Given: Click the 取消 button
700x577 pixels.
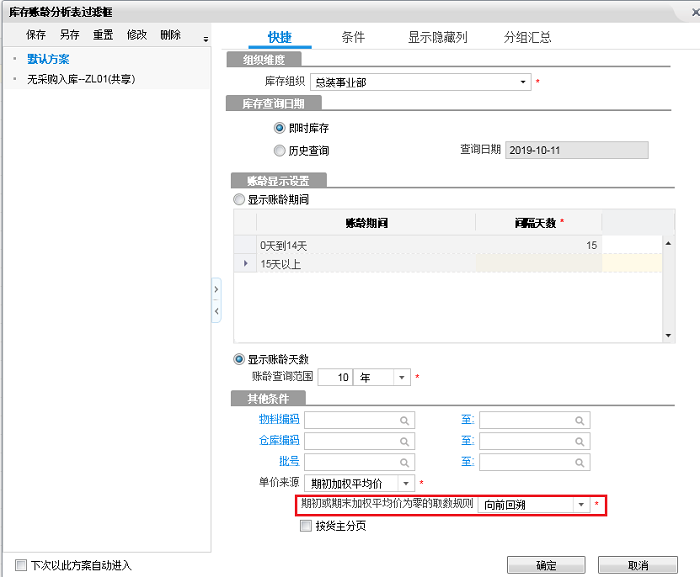Looking at the screenshot, I should [638, 565].
